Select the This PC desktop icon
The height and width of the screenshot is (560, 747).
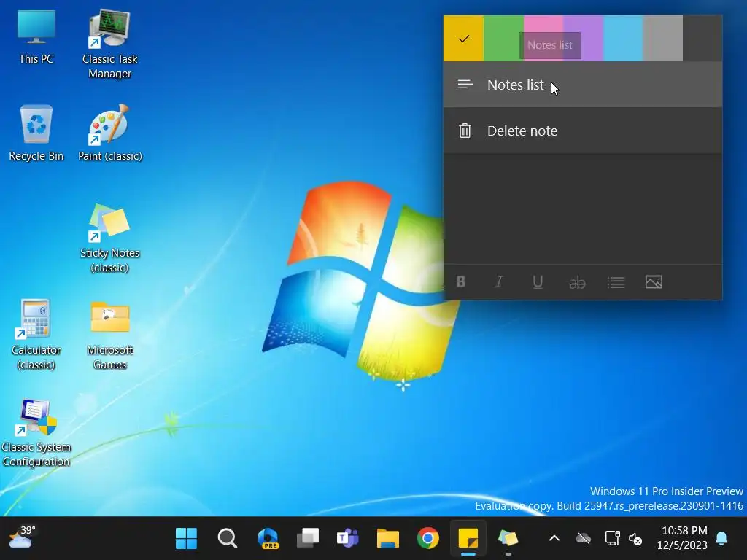[x=36, y=37]
